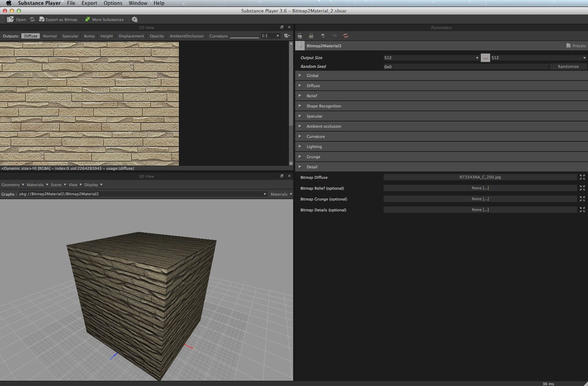Click the 2D view zoom slider
Screen dimensions: 588x386
(x=244, y=37)
